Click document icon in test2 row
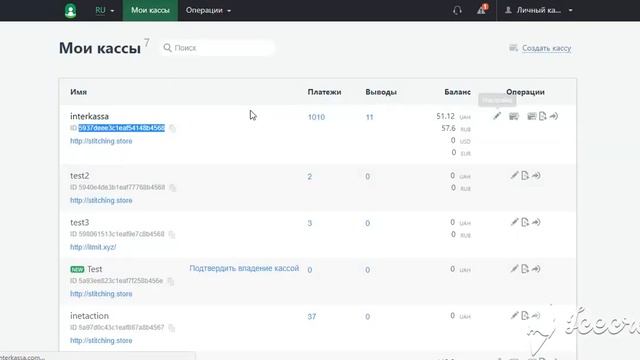Image resolution: width=640 pixels, height=360 pixels. click(x=525, y=176)
